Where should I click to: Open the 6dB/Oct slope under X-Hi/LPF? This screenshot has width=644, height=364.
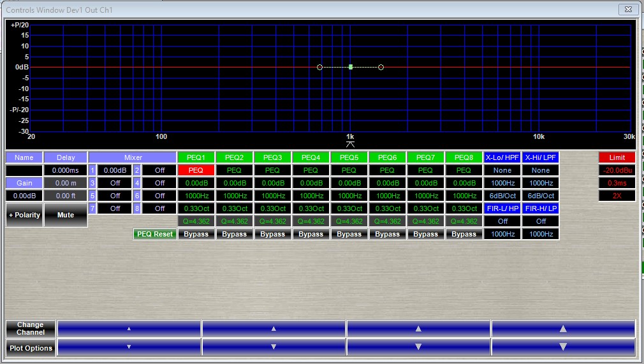540,196
